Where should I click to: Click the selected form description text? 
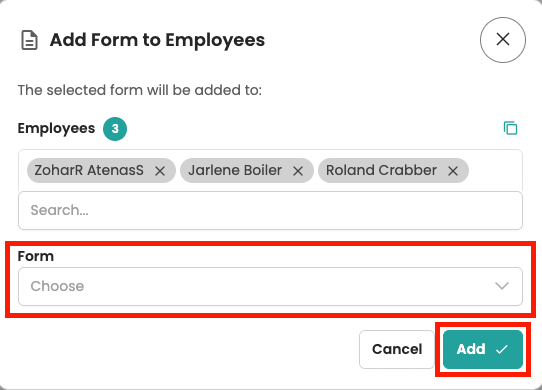pos(140,90)
